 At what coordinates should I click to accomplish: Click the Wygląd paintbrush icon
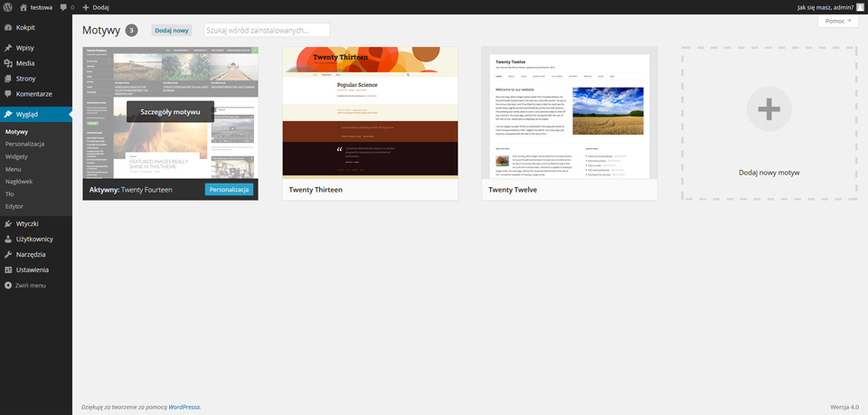pyautogui.click(x=8, y=115)
